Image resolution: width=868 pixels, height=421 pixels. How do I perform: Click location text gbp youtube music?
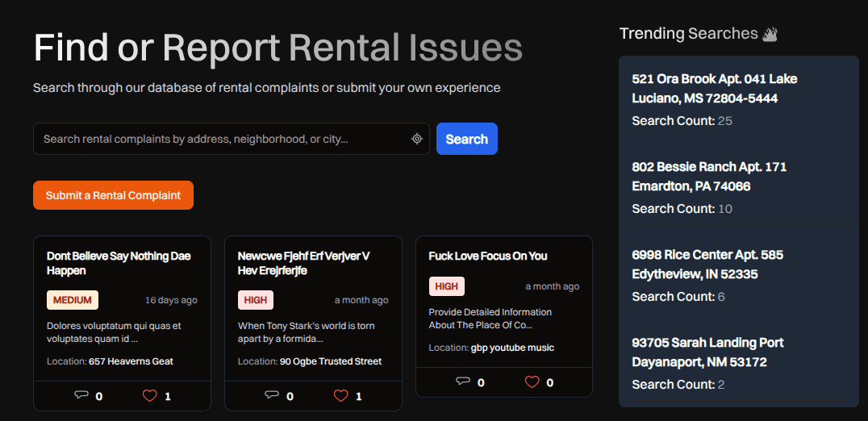tap(512, 348)
